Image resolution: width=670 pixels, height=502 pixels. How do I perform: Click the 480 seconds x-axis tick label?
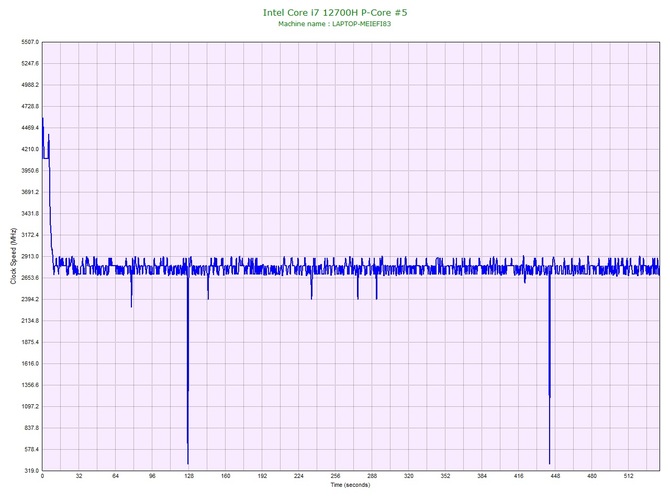[x=592, y=476]
